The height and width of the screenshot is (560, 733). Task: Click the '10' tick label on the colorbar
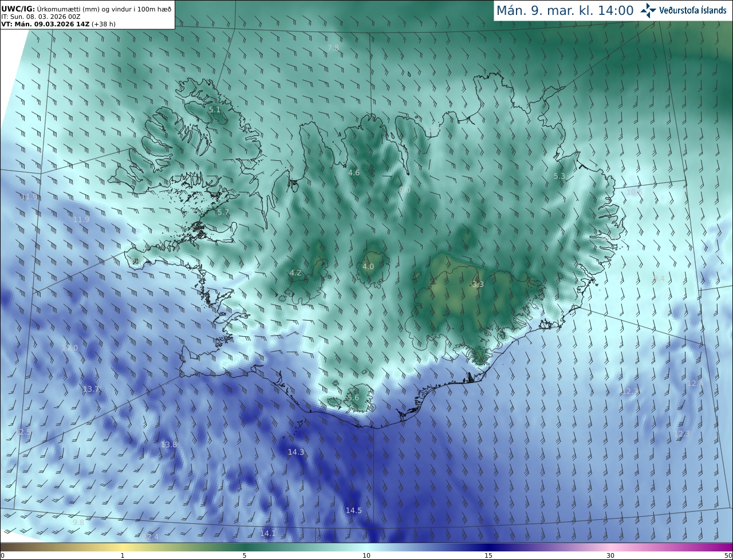[x=366, y=555]
